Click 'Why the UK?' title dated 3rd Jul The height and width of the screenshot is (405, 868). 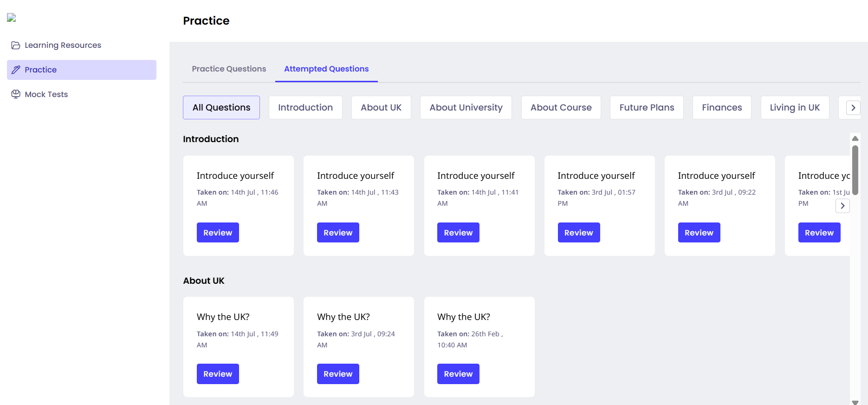point(343,317)
